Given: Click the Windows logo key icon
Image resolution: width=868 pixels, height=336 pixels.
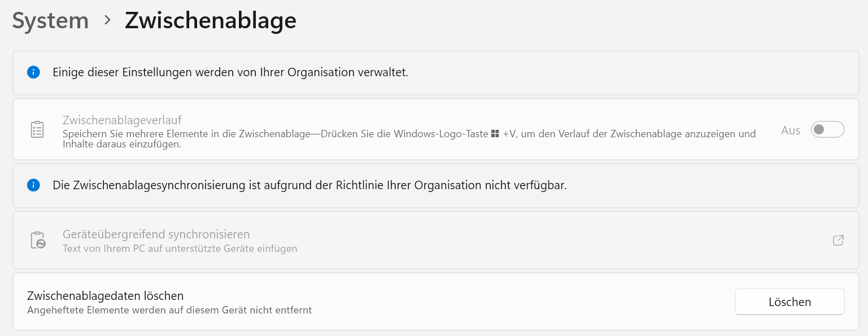Looking at the screenshot, I should pyautogui.click(x=495, y=134).
